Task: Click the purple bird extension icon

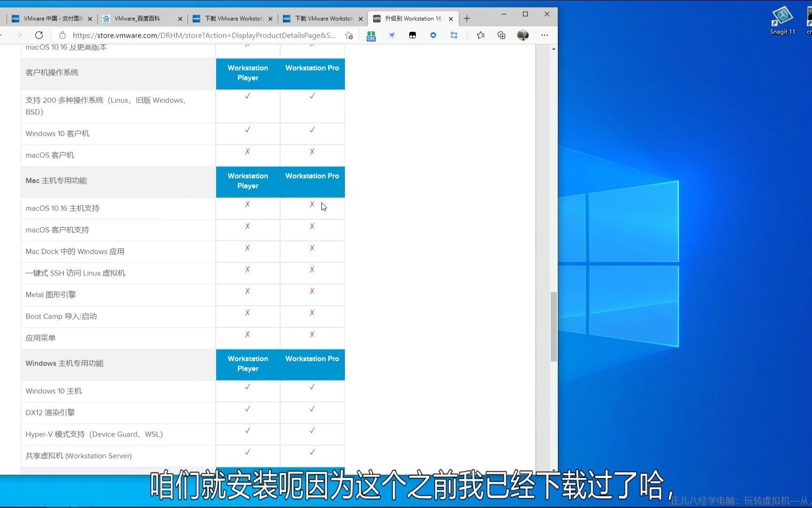Action: (x=392, y=35)
